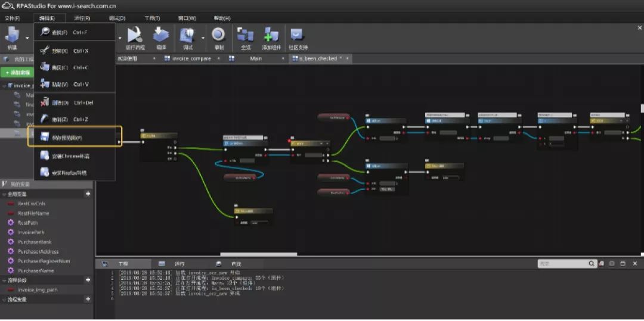The width and height of the screenshot is (644, 321).
Task: Click the green add process button
Action: 17,72
